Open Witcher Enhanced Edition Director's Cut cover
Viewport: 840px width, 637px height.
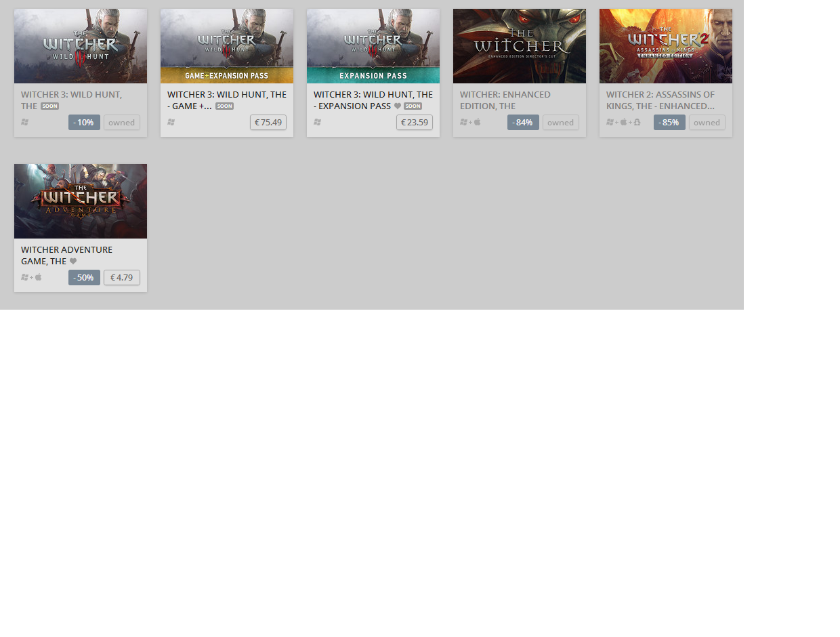(x=520, y=46)
